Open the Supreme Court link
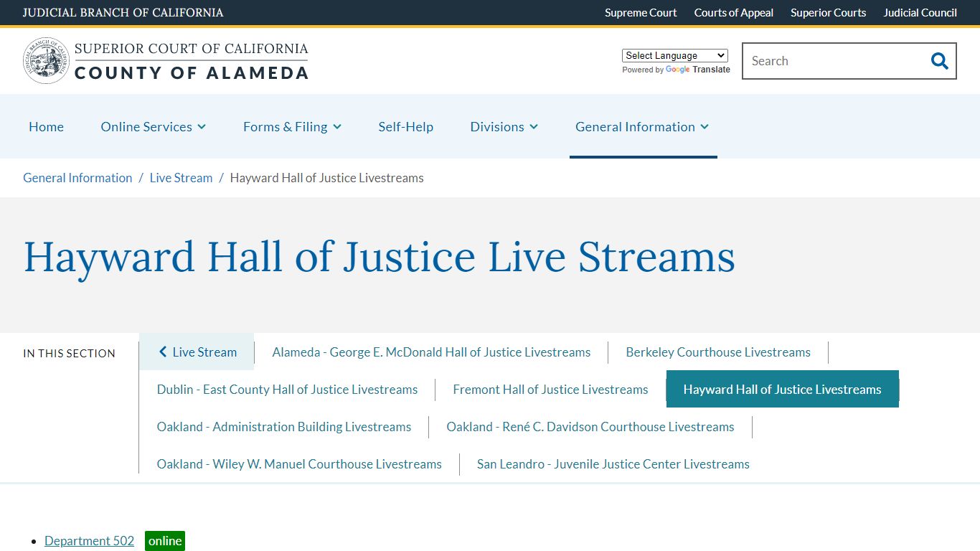This screenshot has height=551, width=980. tap(641, 13)
